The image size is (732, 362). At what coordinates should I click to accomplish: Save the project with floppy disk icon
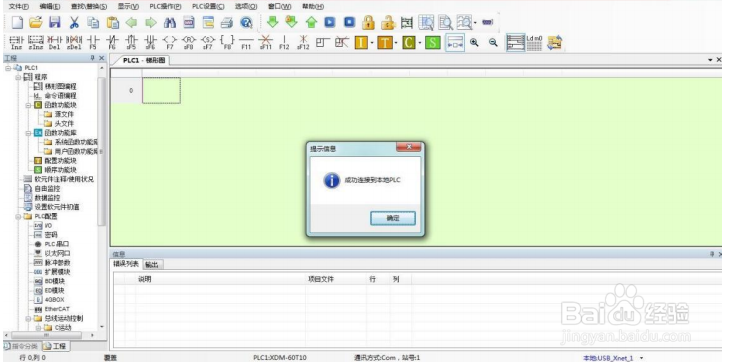click(x=55, y=22)
